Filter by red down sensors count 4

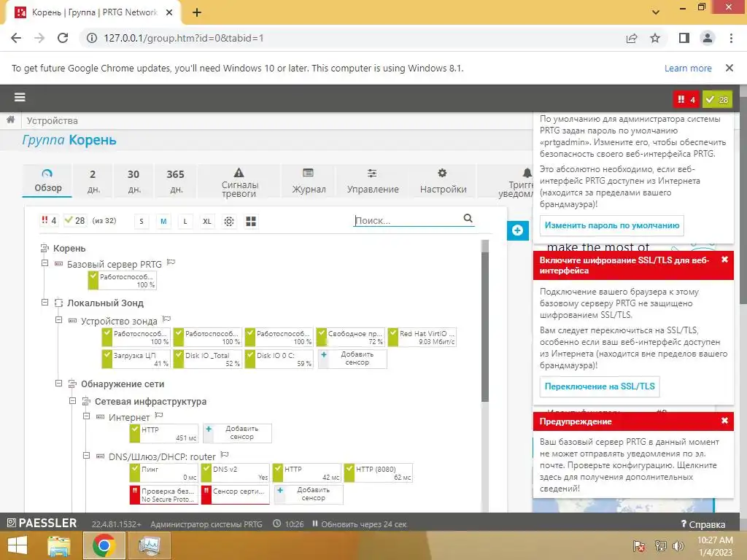(x=49, y=220)
